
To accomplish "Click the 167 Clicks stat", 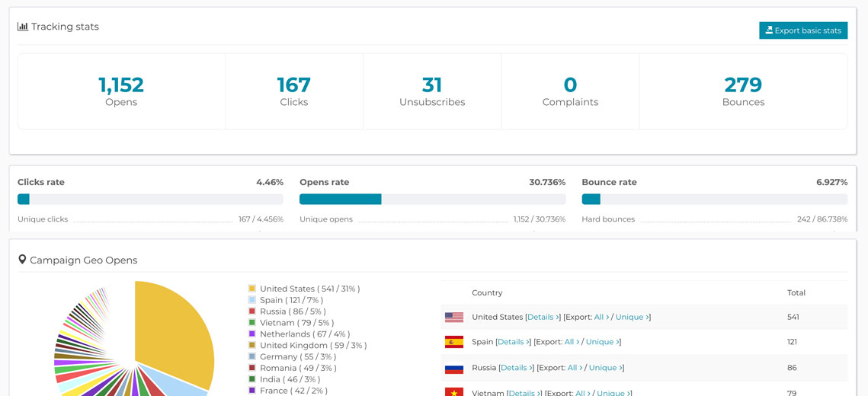I will (x=294, y=91).
